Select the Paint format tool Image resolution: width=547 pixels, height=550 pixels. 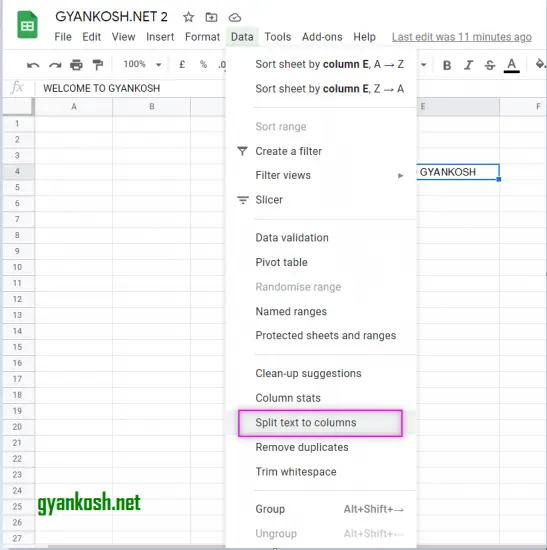tap(98, 65)
